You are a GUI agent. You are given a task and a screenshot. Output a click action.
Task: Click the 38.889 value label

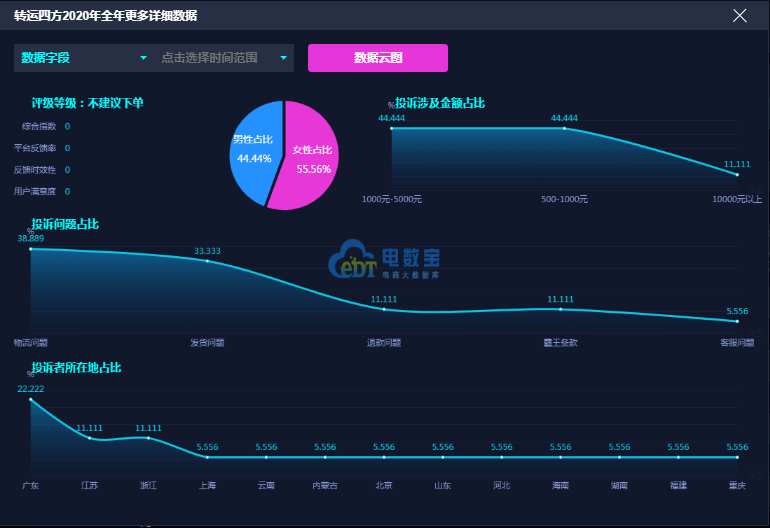pos(30,238)
